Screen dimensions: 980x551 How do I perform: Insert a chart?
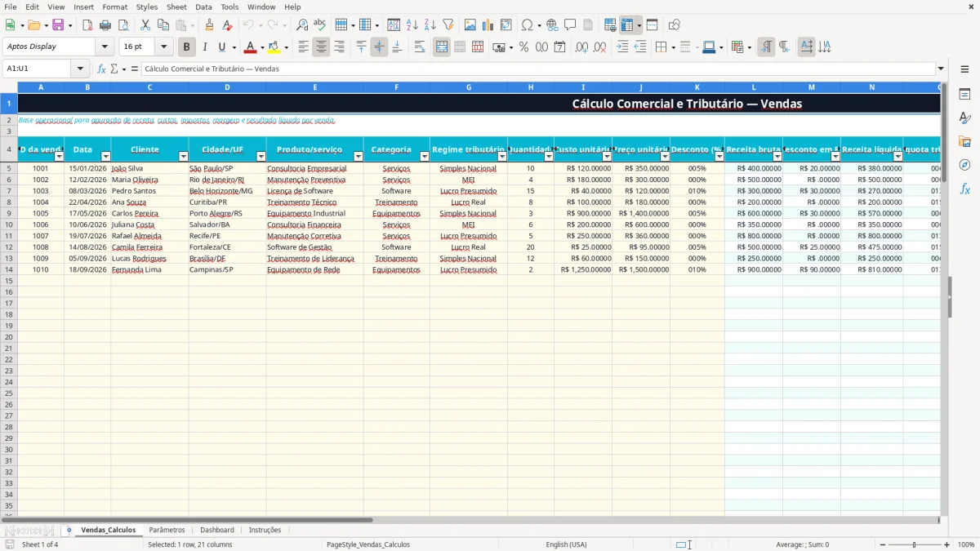[x=488, y=25]
